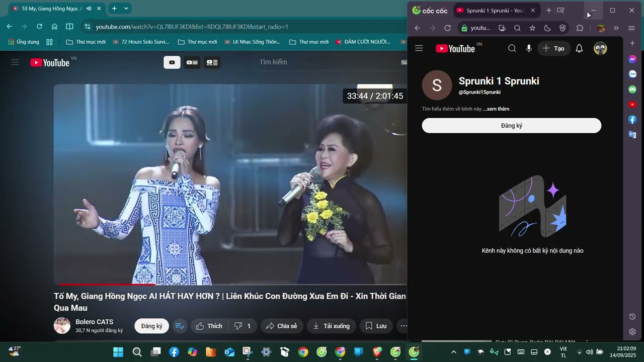Open Zalo in Cốc Cốc sidebar

point(632,74)
